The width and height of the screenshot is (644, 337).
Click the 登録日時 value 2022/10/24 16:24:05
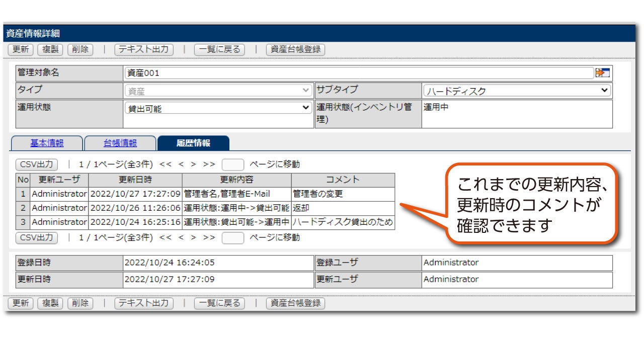(x=170, y=263)
